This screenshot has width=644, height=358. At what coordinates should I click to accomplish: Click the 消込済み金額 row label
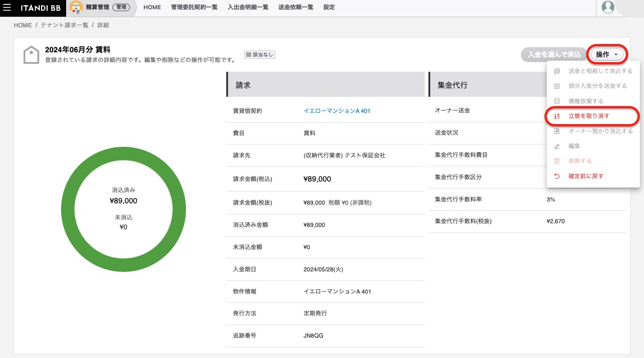[251, 225]
